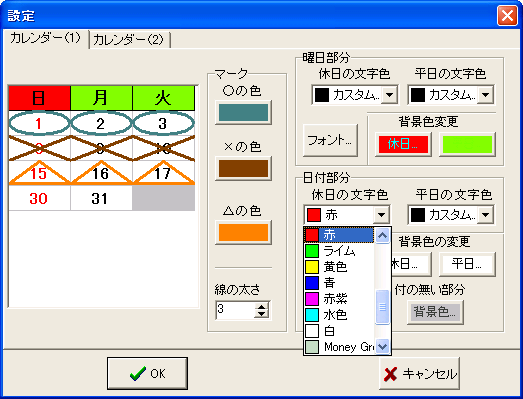Click date 16 in the calendar preview
Viewport: 523px width, 399px height.
(101, 173)
